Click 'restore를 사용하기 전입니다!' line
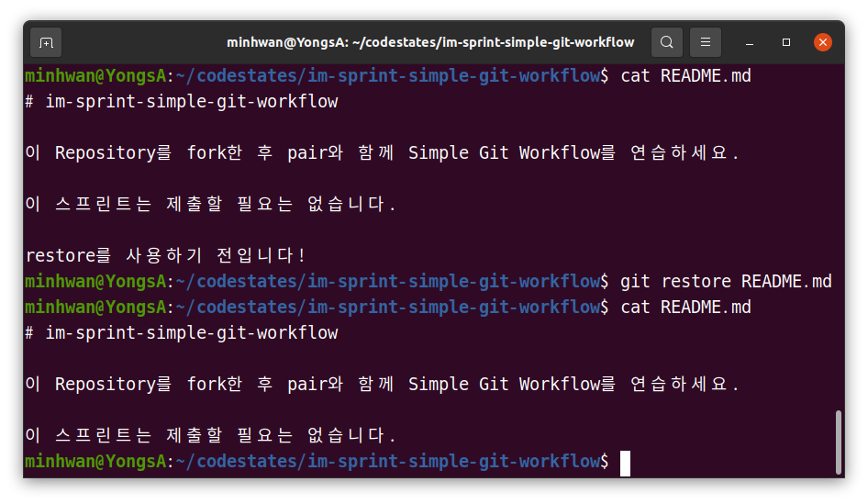Screen dimensions: 868x504 pyautogui.click(x=165, y=255)
